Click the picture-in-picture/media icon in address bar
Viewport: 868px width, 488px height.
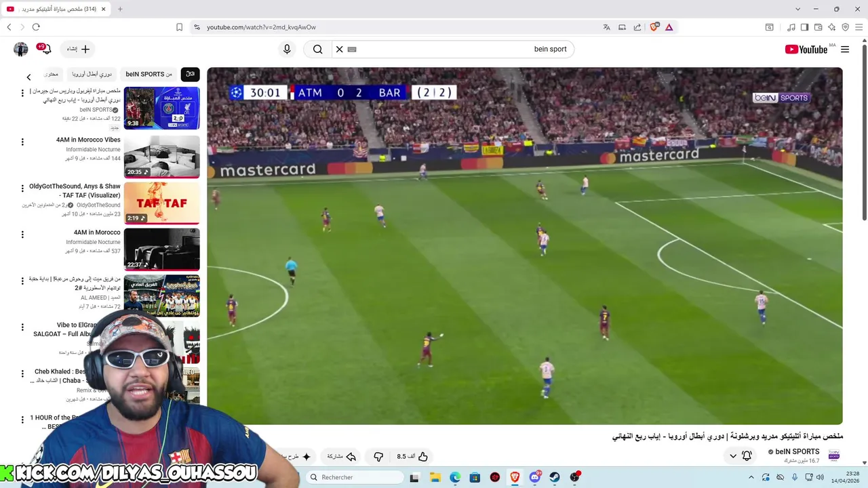pyautogui.click(x=622, y=27)
